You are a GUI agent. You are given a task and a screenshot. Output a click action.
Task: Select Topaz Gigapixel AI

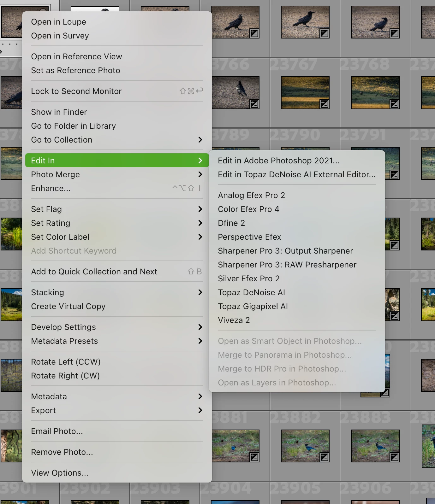pos(297,306)
